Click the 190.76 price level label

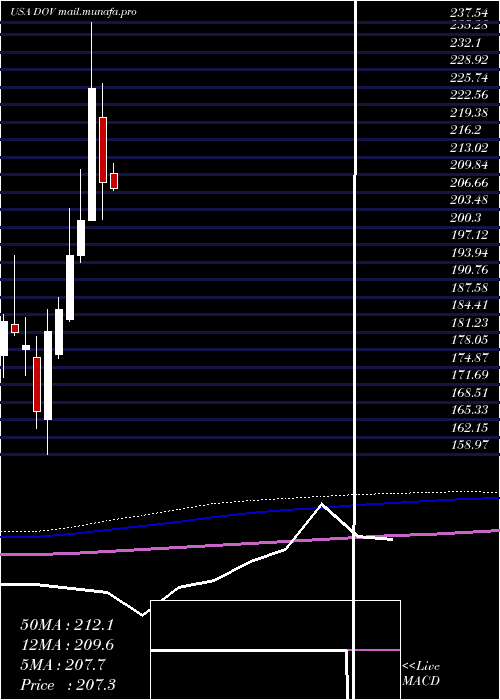tap(469, 270)
